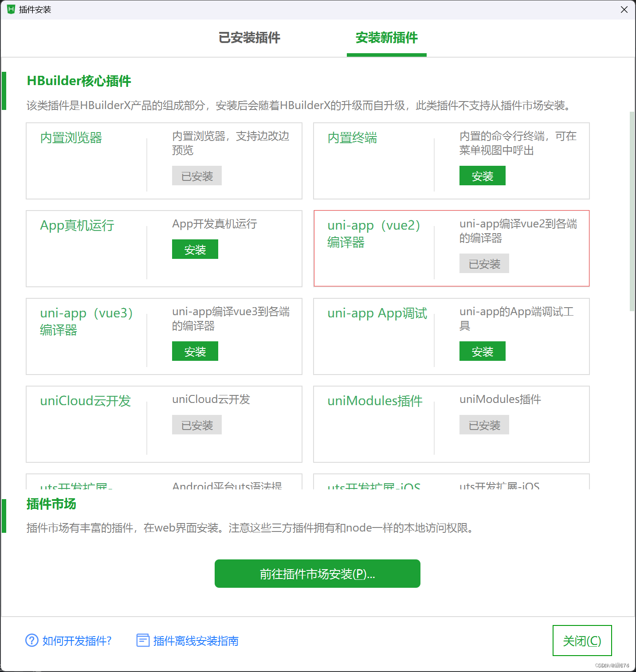Screen dimensions: 636x672
Task: Install the 内置终端 plugin
Action: pos(483,176)
